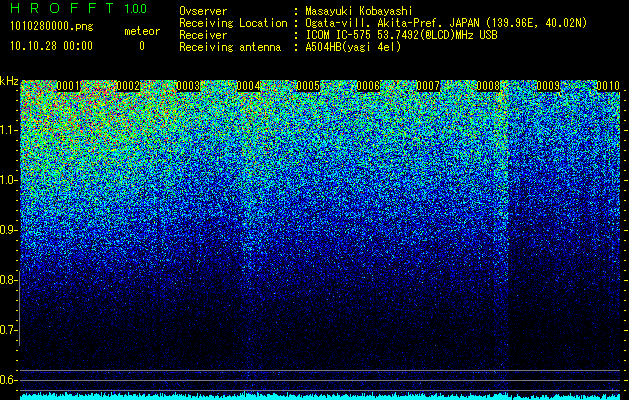
Task: Click the A504HB(yagi 4el) antenna text
Action: [353, 47]
